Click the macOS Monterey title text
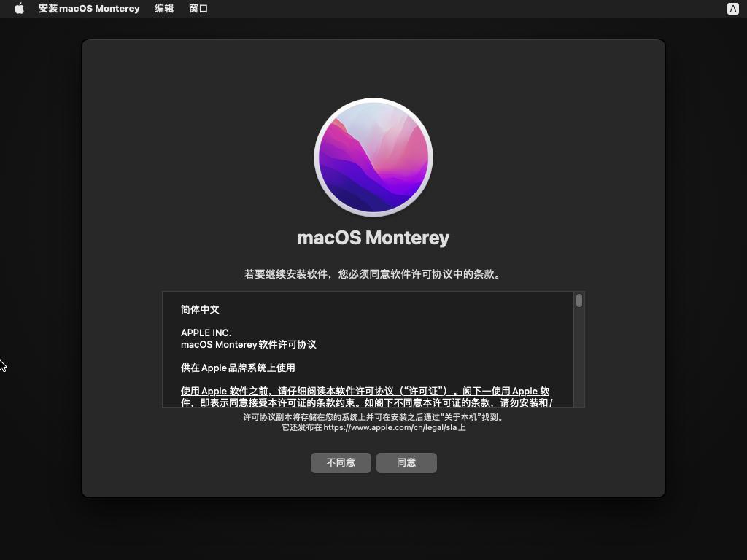747x560 pixels. pyautogui.click(x=373, y=237)
